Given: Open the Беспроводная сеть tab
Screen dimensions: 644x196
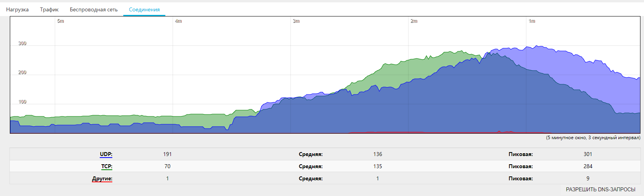Looking at the screenshot, I should pos(93,9).
